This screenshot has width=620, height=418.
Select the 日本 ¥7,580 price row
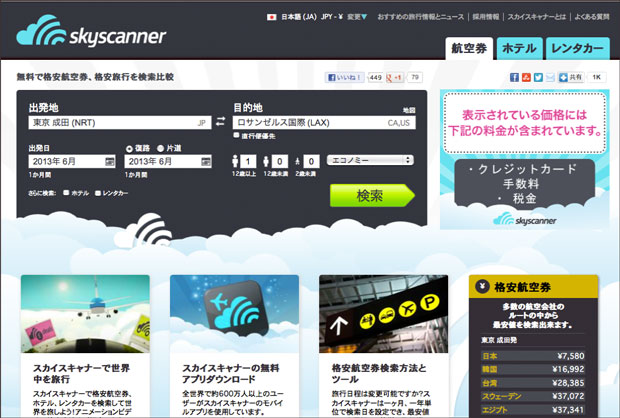click(x=533, y=356)
